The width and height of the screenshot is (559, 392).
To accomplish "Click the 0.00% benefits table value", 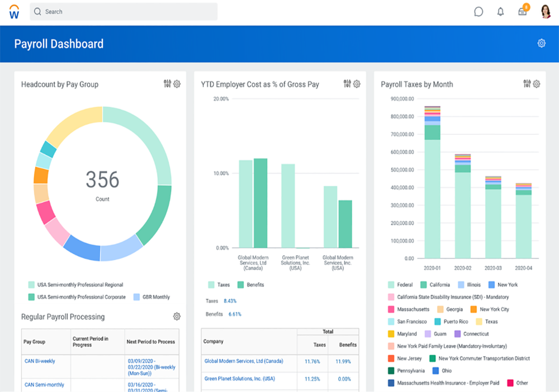I will pos(344,379).
